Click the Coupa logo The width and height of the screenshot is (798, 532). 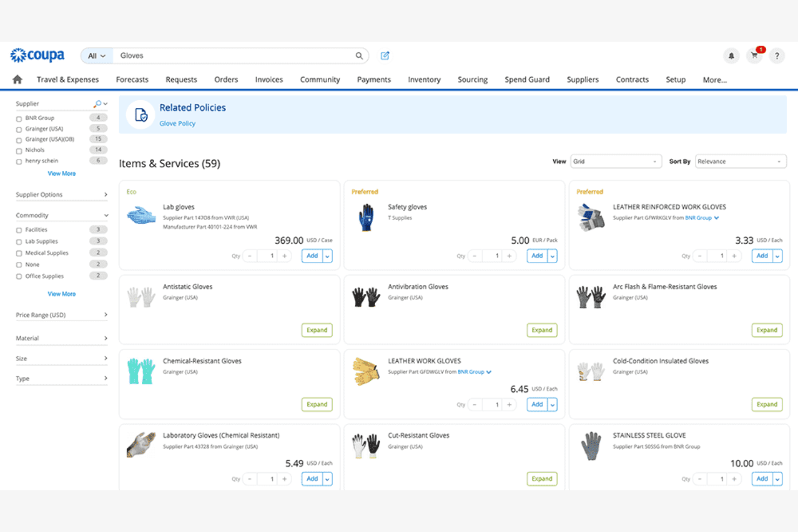[x=37, y=55]
